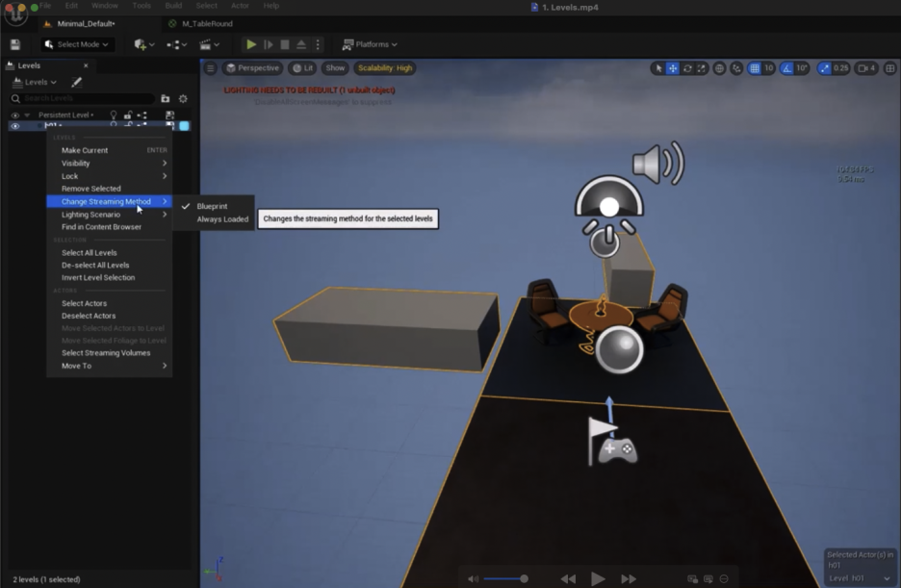Image resolution: width=901 pixels, height=588 pixels.
Task: Toggle lock icon on Persistent Level row
Action: (128, 115)
